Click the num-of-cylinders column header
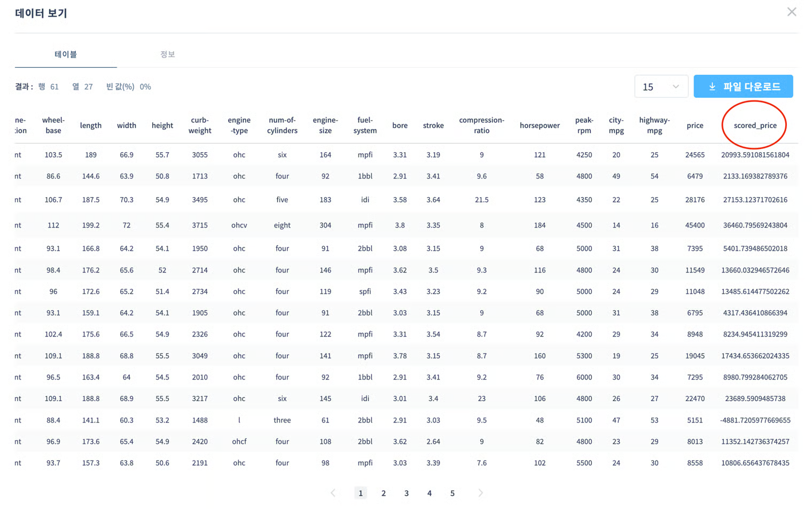 (x=282, y=126)
